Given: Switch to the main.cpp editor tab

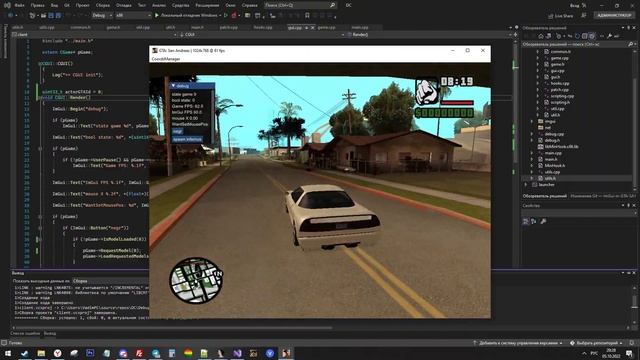Looking at the screenshot, I should pyautogui.click(x=360, y=27).
